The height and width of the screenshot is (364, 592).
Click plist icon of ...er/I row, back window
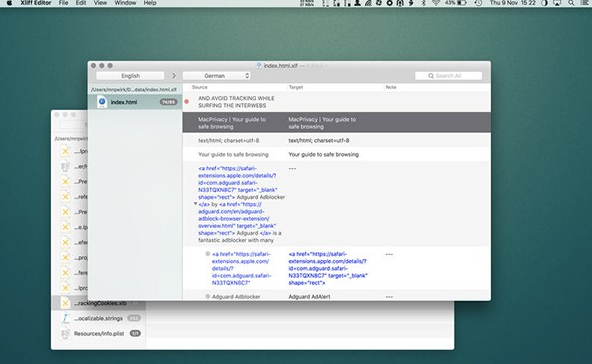click(65, 166)
